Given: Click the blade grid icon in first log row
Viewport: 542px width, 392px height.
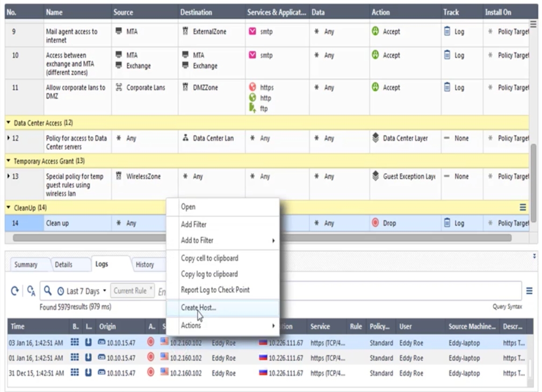Looking at the screenshot, I should pyautogui.click(x=74, y=343).
